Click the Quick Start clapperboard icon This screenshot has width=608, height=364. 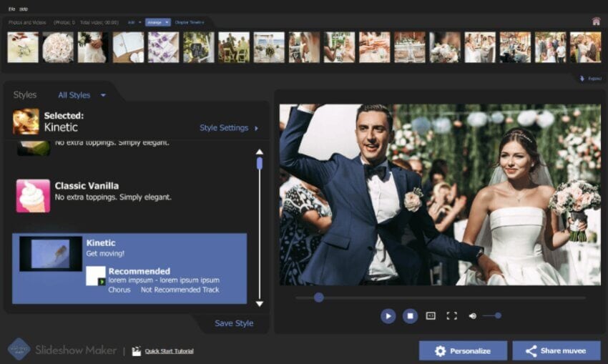tap(136, 351)
